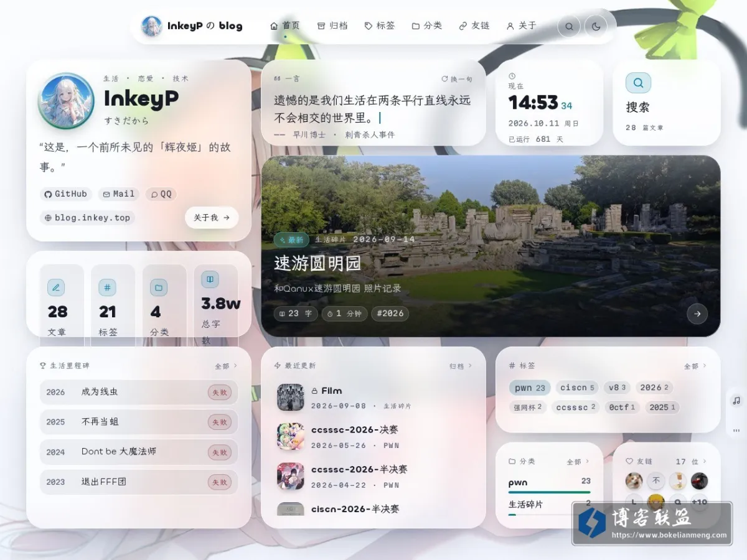Open the music player note icon

point(736,400)
